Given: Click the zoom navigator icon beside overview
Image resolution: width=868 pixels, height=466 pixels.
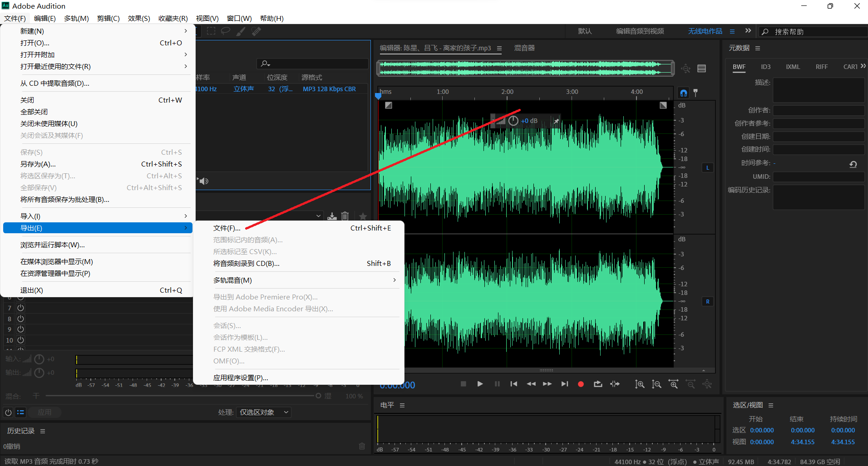Looking at the screenshot, I should (x=686, y=69).
